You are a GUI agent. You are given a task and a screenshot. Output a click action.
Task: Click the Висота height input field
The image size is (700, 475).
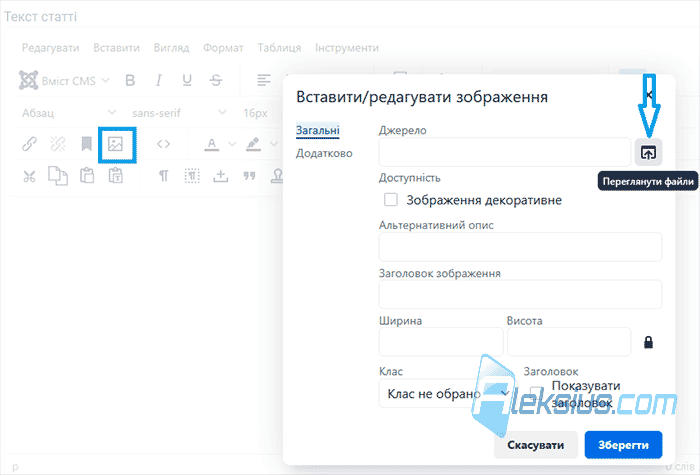569,342
